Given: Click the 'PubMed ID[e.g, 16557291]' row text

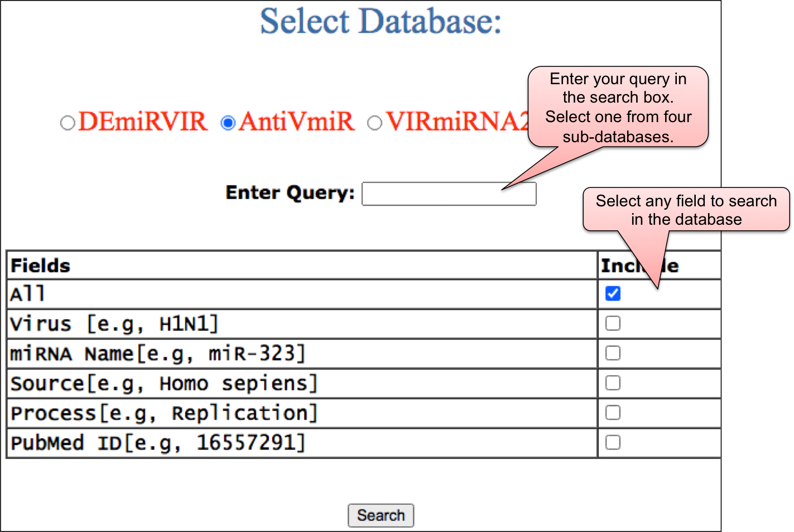Looking at the screenshot, I should click(158, 443).
